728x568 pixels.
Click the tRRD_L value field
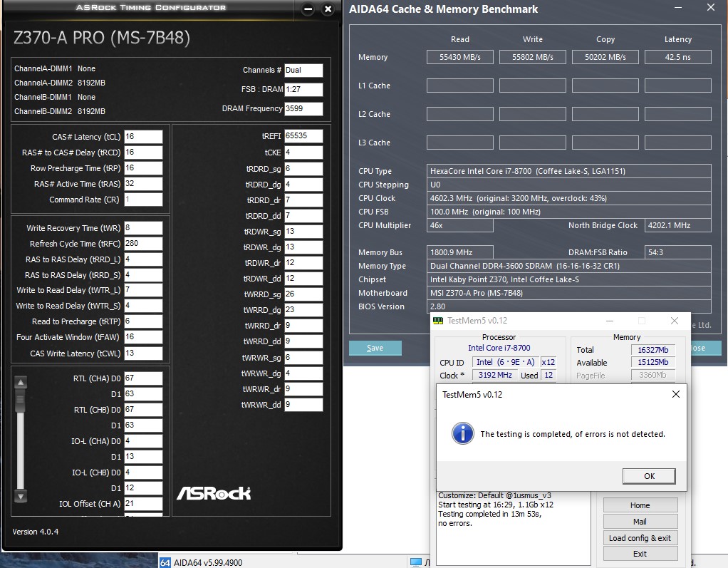[x=143, y=259]
